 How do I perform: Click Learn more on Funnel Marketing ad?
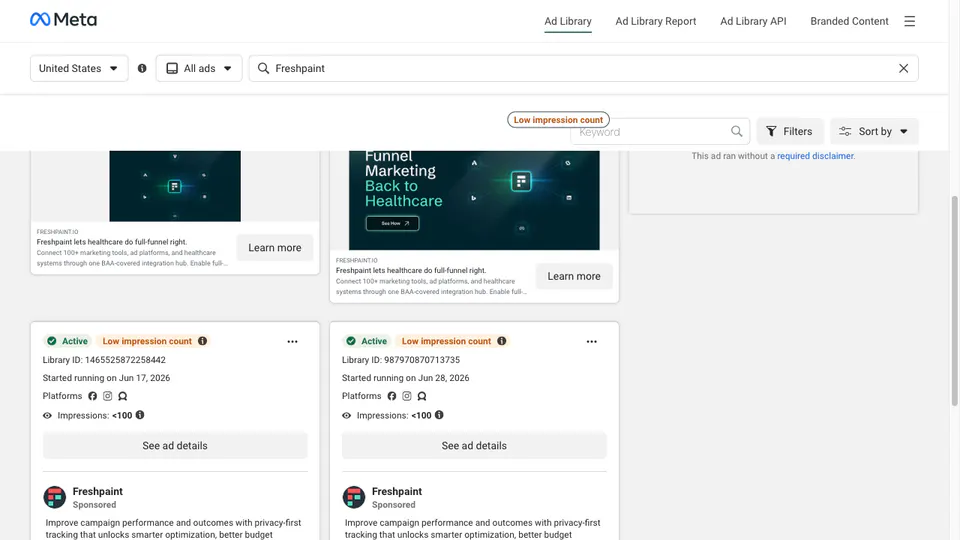(x=574, y=276)
